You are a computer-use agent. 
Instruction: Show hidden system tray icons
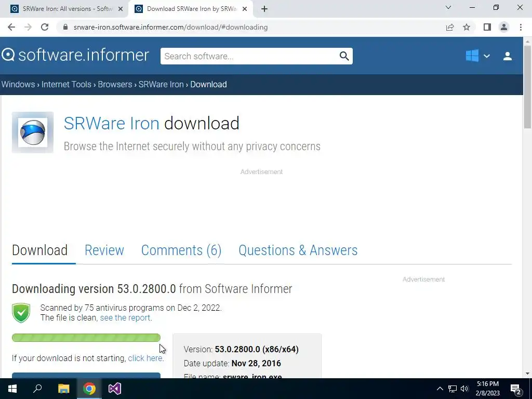pos(440,389)
